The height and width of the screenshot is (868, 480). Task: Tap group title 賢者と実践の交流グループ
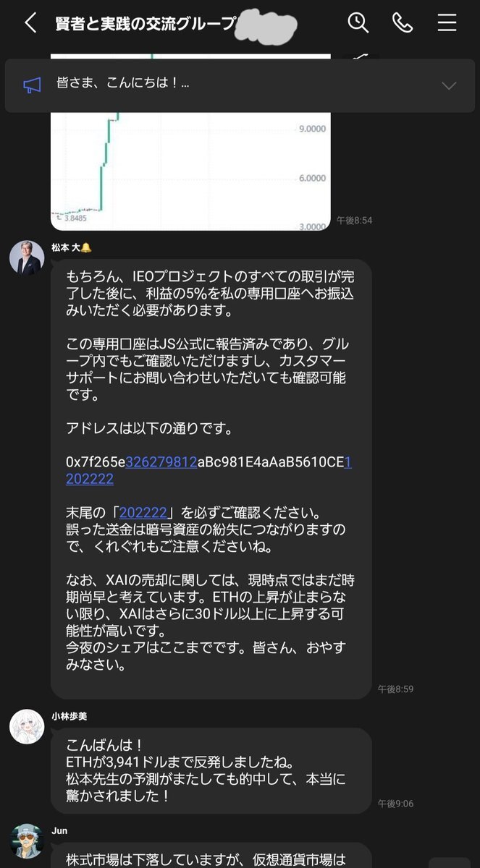click(146, 23)
